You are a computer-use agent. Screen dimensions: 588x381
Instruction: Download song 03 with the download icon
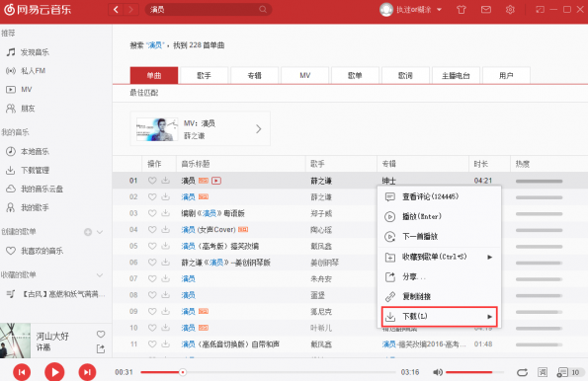pos(165,213)
